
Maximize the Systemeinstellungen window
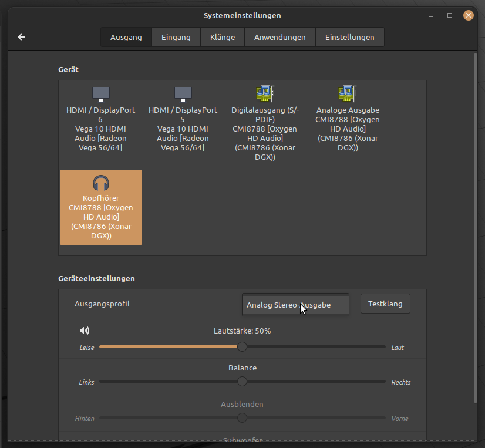[450, 15]
